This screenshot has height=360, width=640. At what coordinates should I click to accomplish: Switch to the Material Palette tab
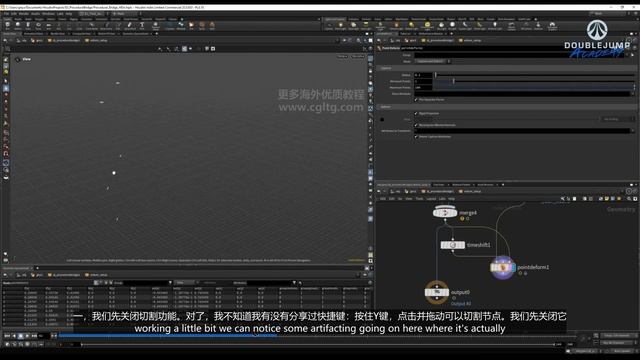tap(461, 185)
